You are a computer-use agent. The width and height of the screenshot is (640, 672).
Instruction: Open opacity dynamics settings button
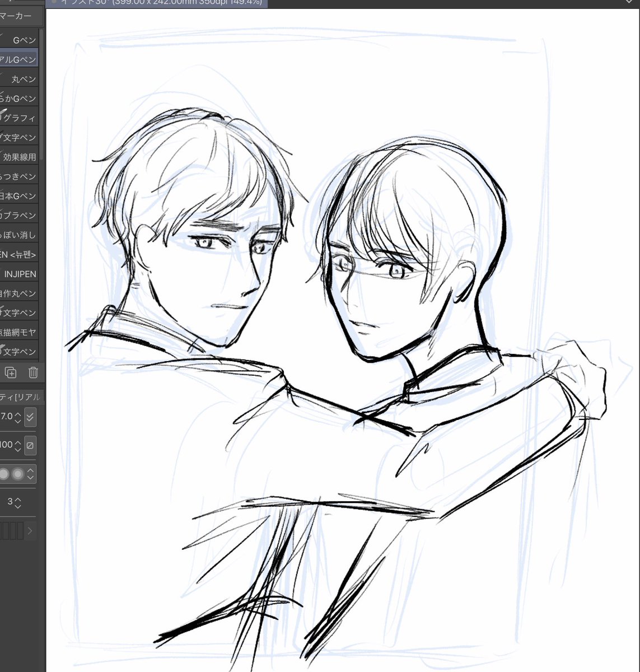click(x=31, y=445)
